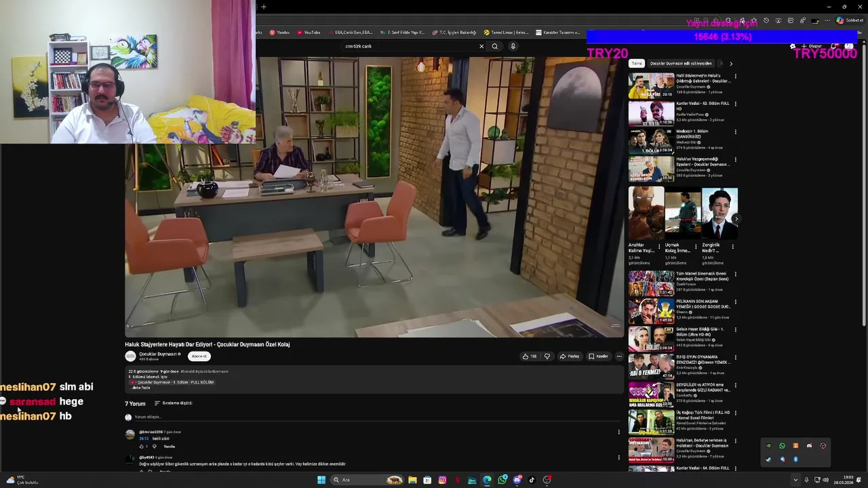This screenshot has width=868, height=488.
Task: Open WhatsApp from the taskbar
Action: point(502,480)
